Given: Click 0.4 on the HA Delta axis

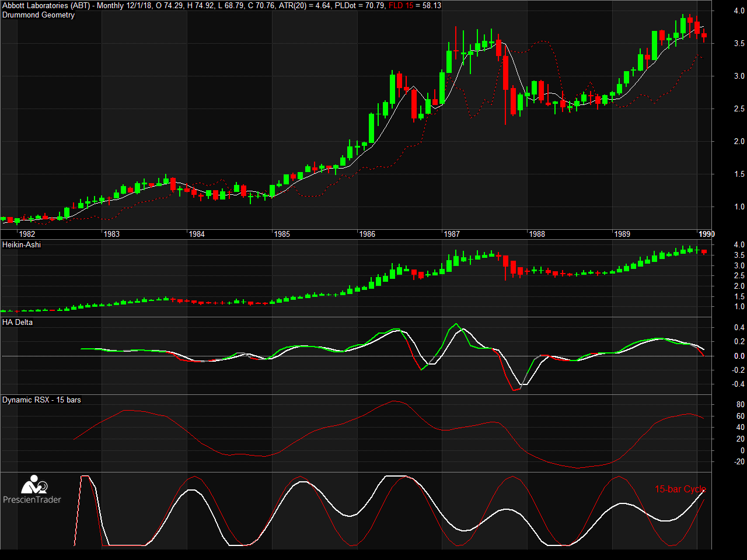Looking at the screenshot, I should pyautogui.click(x=739, y=327).
